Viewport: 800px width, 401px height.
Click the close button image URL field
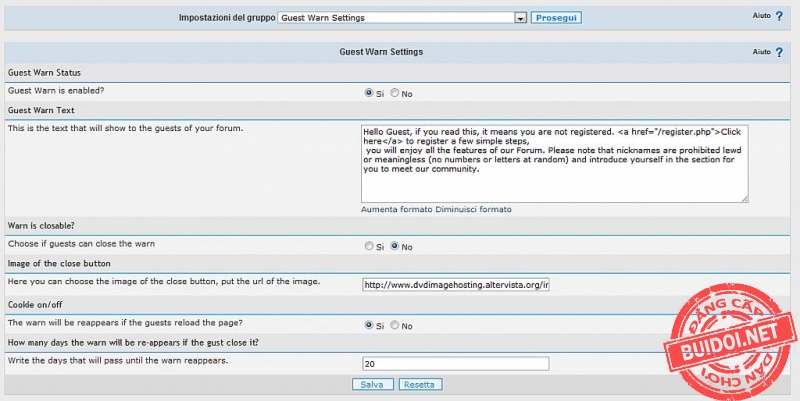tap(457, 285)
